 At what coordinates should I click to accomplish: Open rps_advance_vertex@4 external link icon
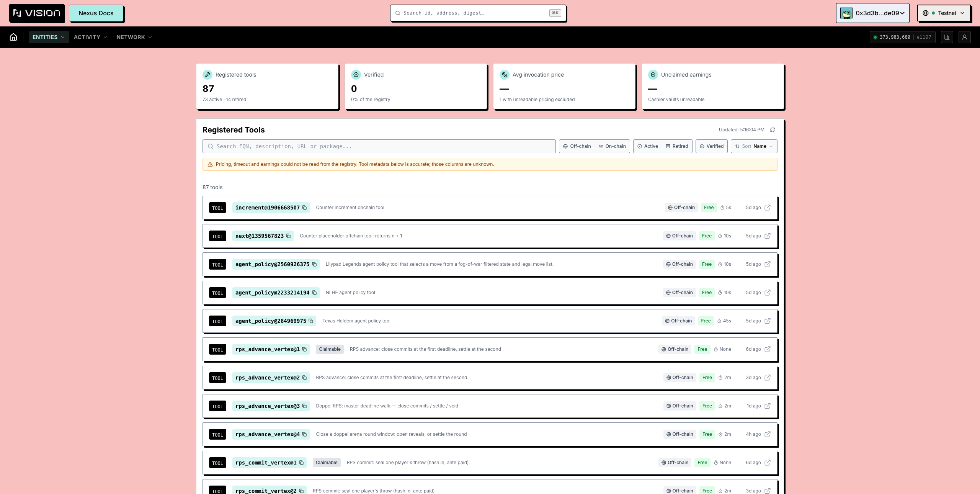[x=768, y=434]
